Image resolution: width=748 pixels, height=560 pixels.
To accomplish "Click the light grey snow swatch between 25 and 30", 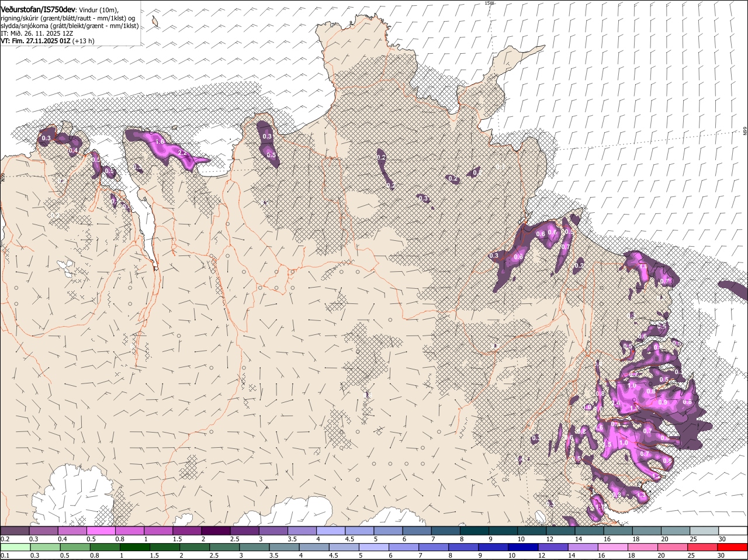I will 704,531.
